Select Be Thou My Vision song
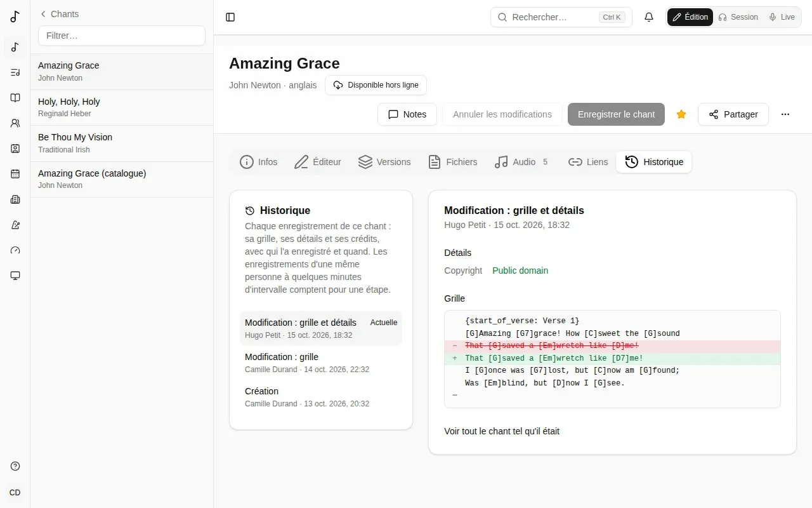The image size is (812, 508). pyautogui.click(x=122, y=143)
